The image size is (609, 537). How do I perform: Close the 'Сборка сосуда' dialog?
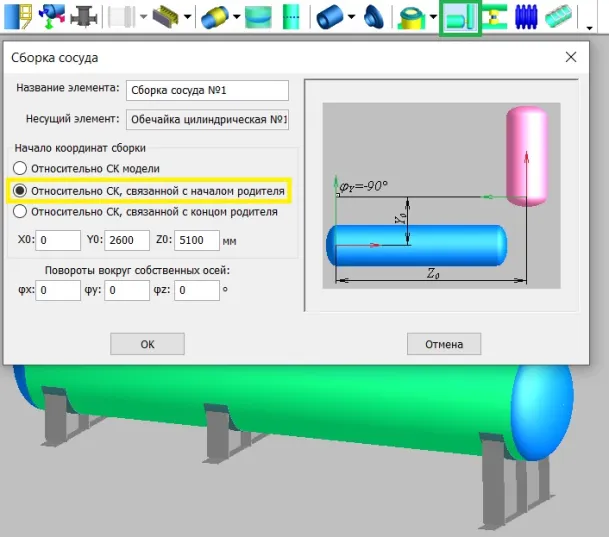[571, 58]
